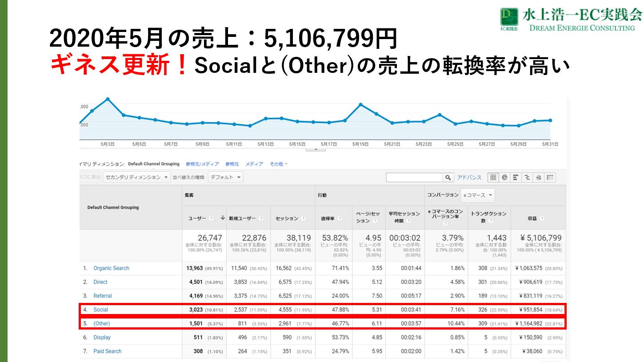644x362 pixels.
Task: Open the (Other) channel
Action: 102,323
